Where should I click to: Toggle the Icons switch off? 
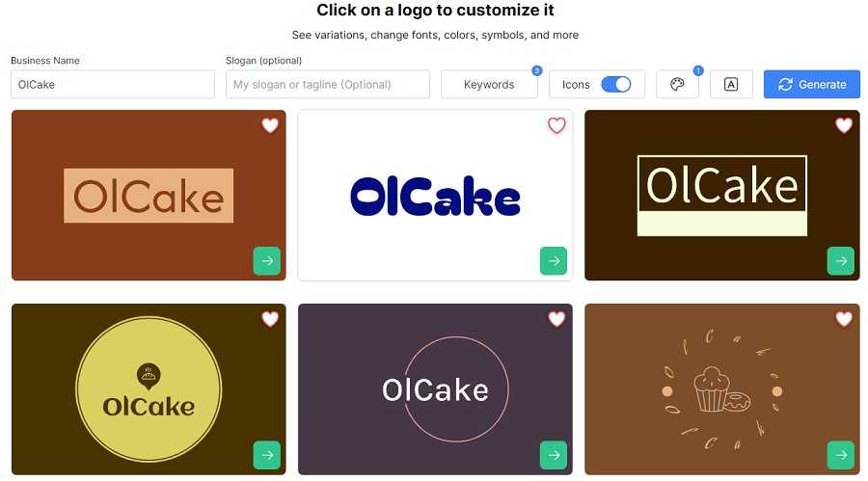coord(616,84)
